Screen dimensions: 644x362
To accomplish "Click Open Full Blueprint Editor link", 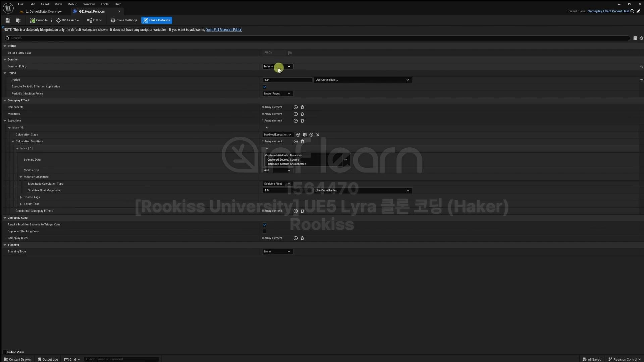I will point(223,30).
